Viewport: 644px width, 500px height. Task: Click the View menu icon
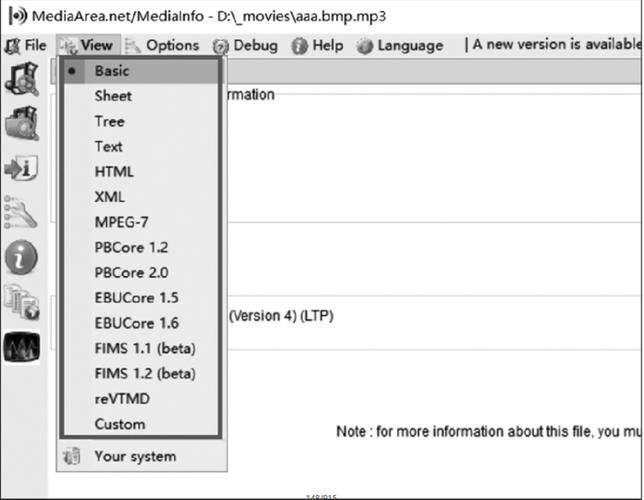[x=68, y=46]
